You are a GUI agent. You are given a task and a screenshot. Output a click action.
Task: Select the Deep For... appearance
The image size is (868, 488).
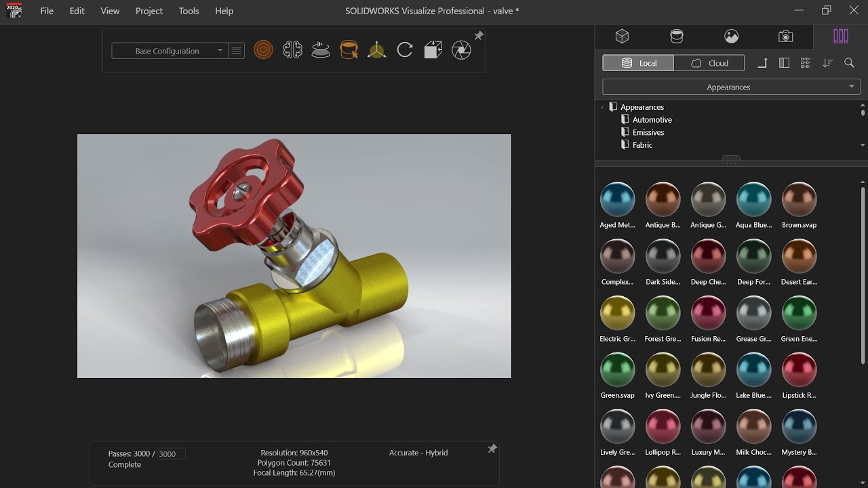(753, 262)
